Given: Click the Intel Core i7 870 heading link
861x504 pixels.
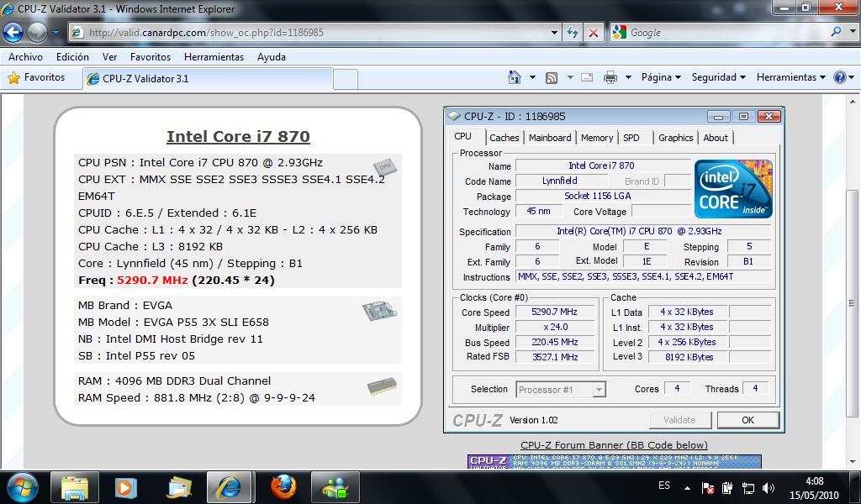Looking at the screenshot, I should click(x=238, y=136).
